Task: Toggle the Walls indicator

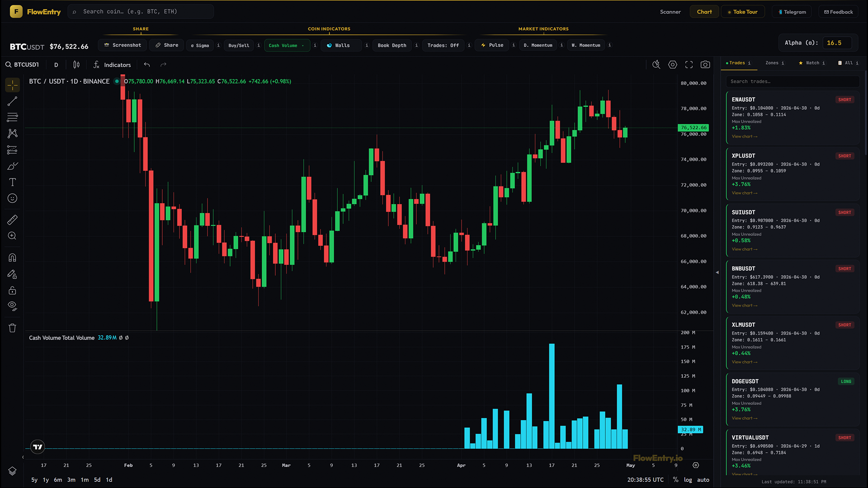Action: pos(341,45)
